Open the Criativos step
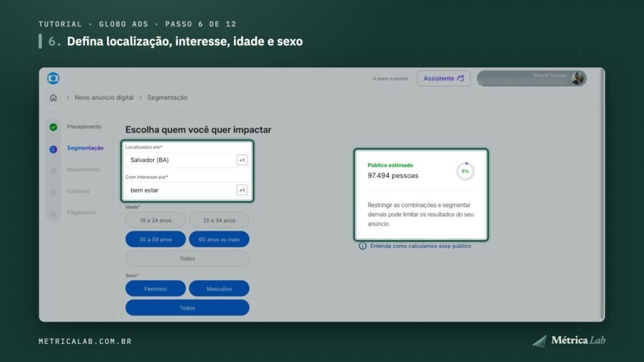 (x=78, y=191)
